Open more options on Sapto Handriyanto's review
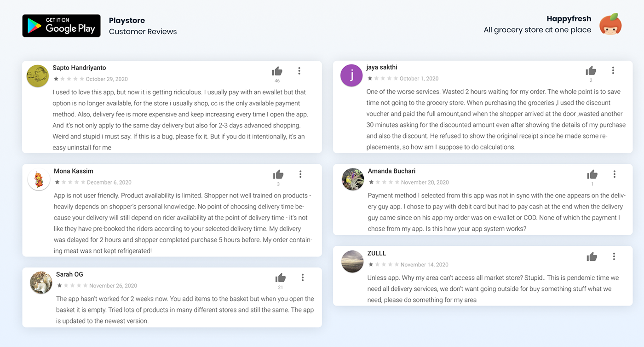This screenshot has height=347, width=644. point(299,71)
